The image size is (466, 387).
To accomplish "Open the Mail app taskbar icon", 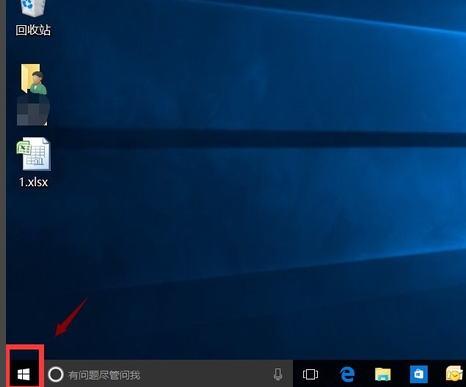I will click(x=455, y=374).
